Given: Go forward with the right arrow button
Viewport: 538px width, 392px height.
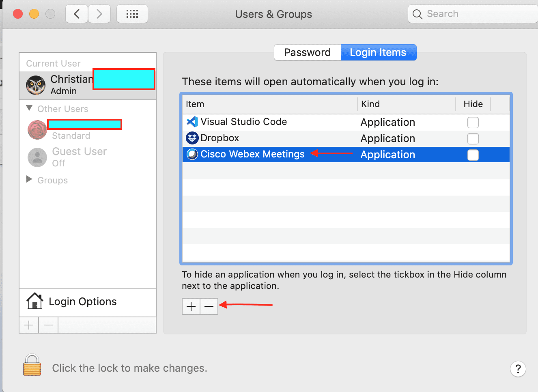Looking at the screenshot, I should click(99, 14).
